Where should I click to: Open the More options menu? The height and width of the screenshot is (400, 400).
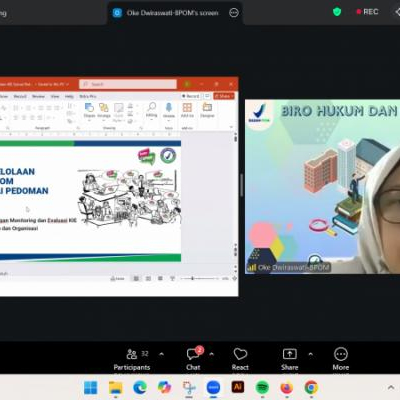point(341,360)
